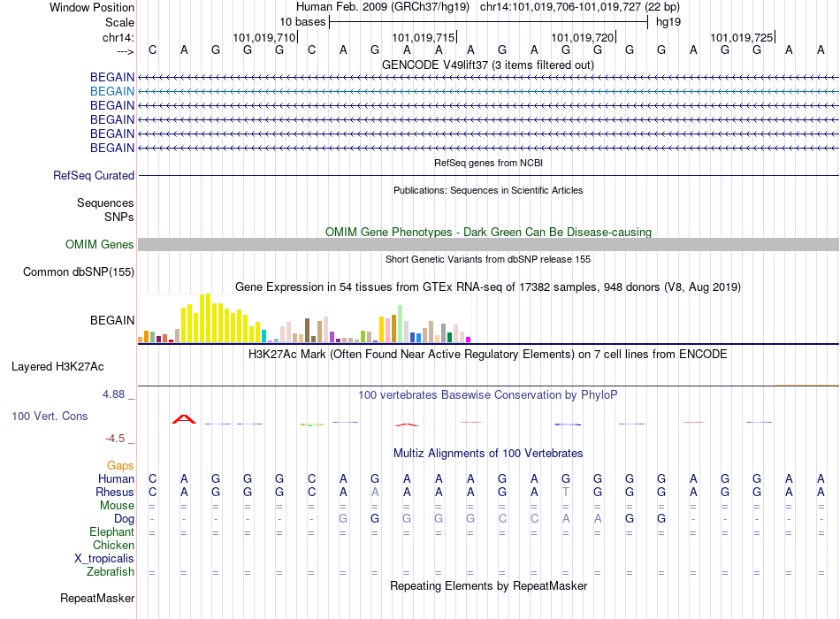Click the RepeatMasker track label
The width and height of the screenshot is (840, 619).
(x=97, y=599)
